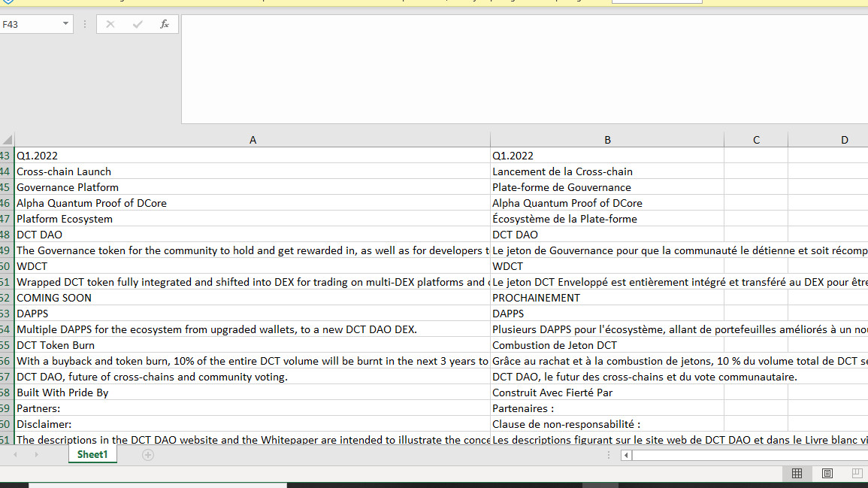This screenshot has width=868, height=488.
Task: Select cell 'Construit Avec Fierté Par'
Action: (607, 393)
